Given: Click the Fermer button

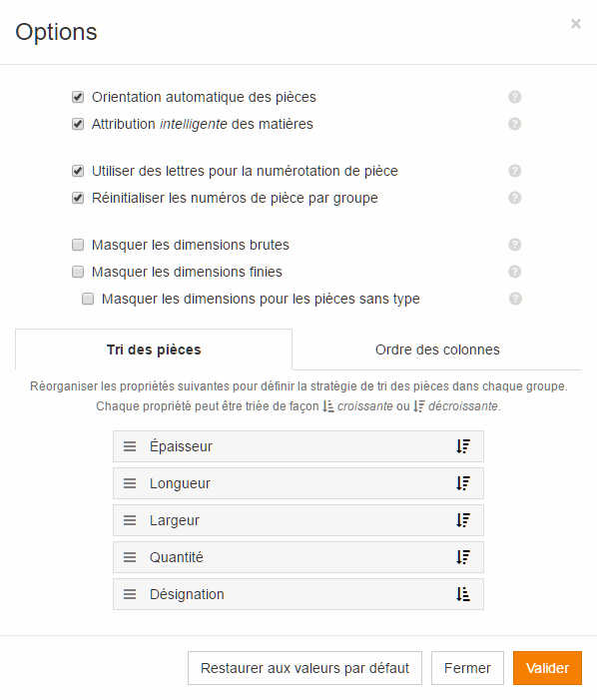Looking at the screenshot, I should 467,668.
